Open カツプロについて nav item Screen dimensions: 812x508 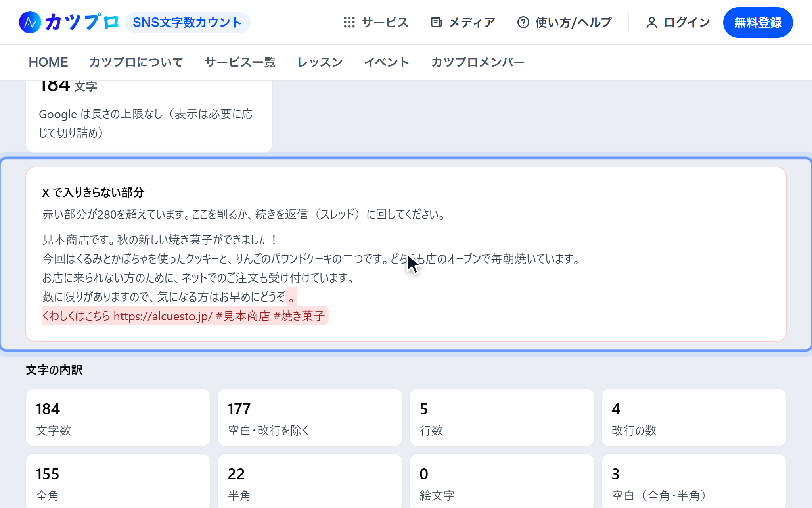pyautogui.click(x=136, y=62)
